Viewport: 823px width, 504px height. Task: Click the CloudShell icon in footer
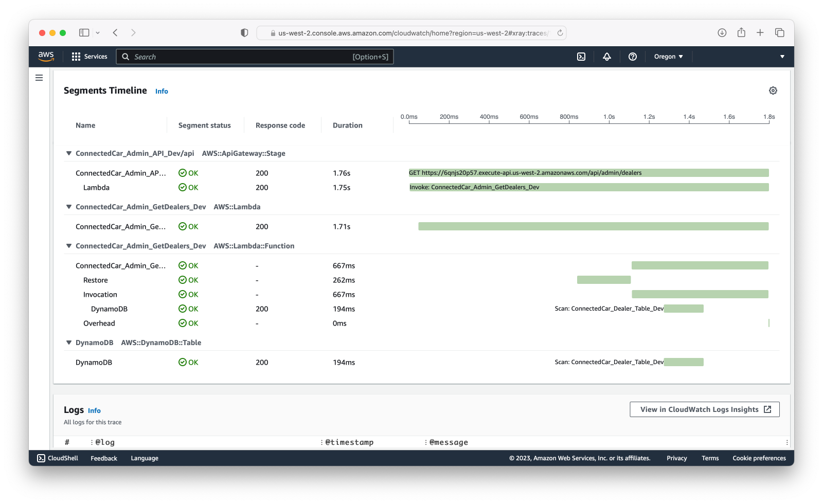click(x=41, y=458)
